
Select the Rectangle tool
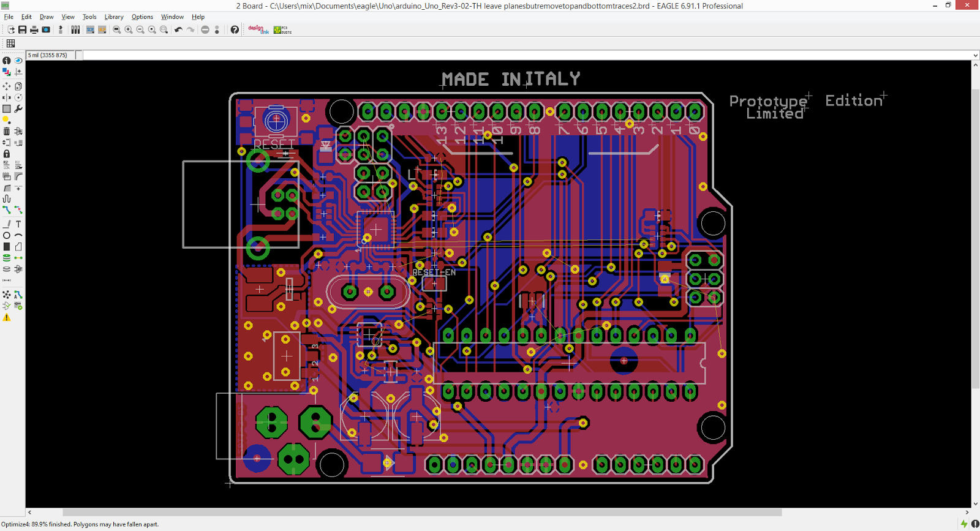click(7, 246)
